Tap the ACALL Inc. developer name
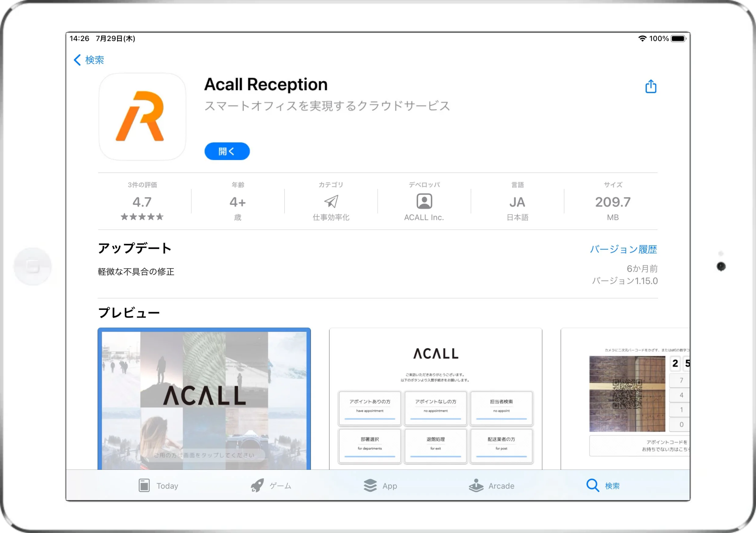This screenshot has width=756, height=533. (424, 217)
